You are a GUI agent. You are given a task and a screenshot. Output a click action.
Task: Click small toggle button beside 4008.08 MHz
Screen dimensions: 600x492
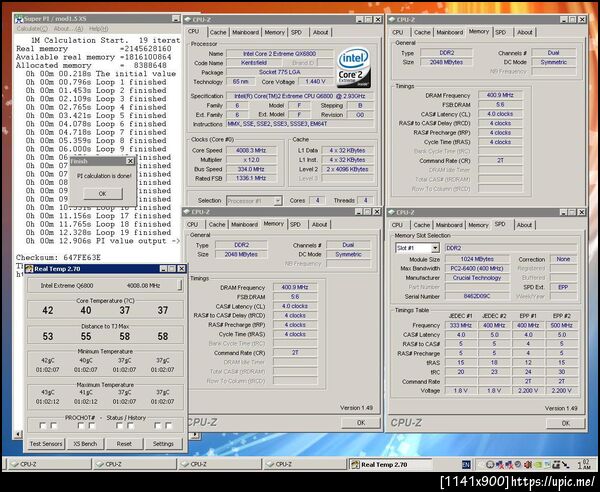click(179, 285)
